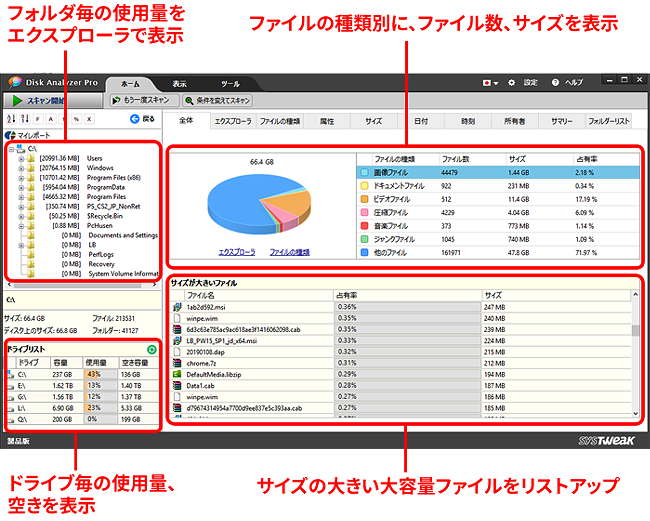Screen dimensions: 650x521
Task: Add drive with green plus icon
Action: (x=152, y=349)
